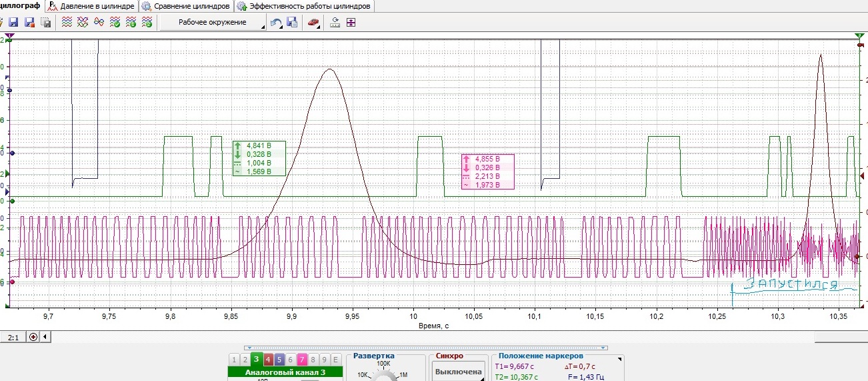868x381 pixels.
Task: Click the red circular zoom target icon
Action: pyautogui.click(x=34, y=337)
